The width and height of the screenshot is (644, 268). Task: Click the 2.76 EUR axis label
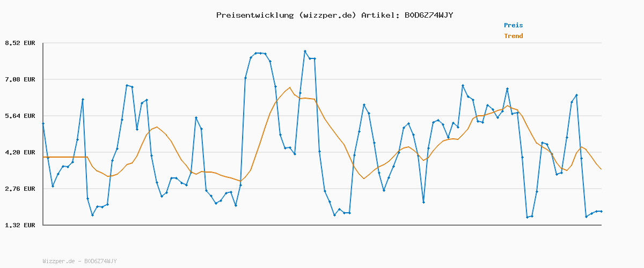[20, 189]
